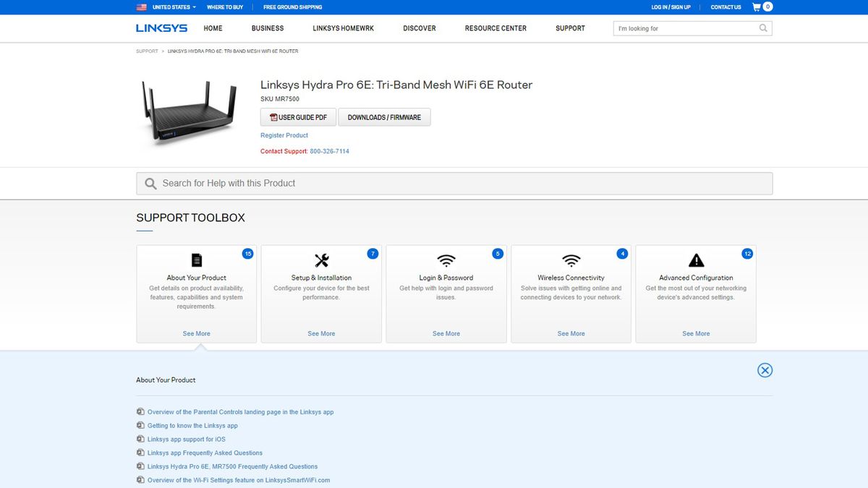Open the Discover menu
The image size is (868, 488).
419,28
